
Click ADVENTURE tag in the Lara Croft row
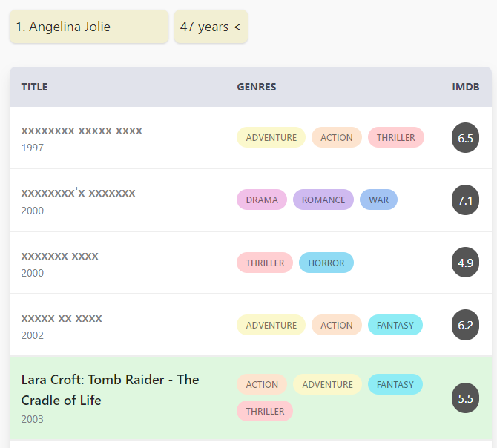click(327, 384)
